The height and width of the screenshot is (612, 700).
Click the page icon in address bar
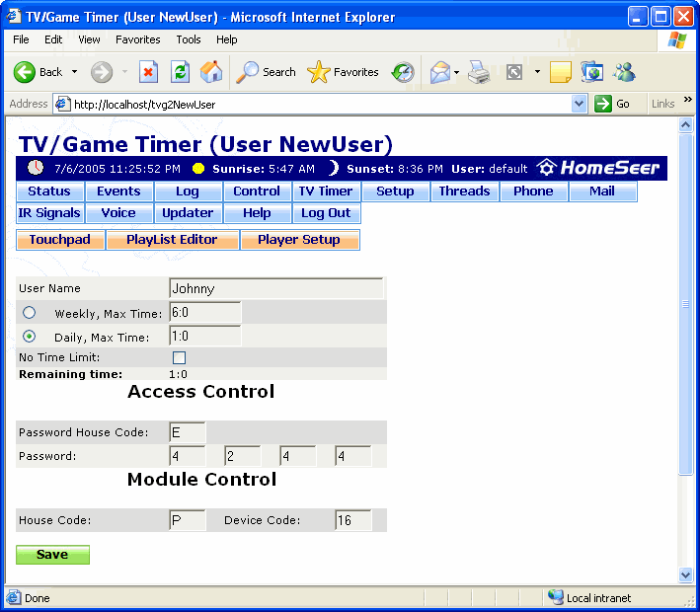[62, 104]
